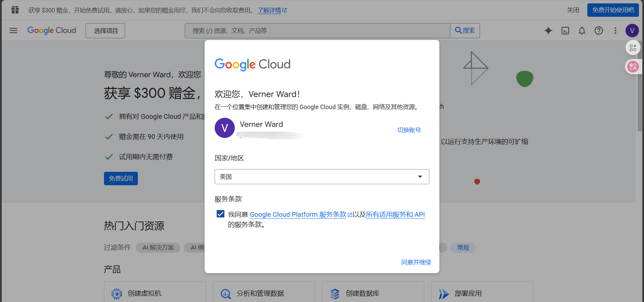Select the 常规 filter chip

[463, 248]
